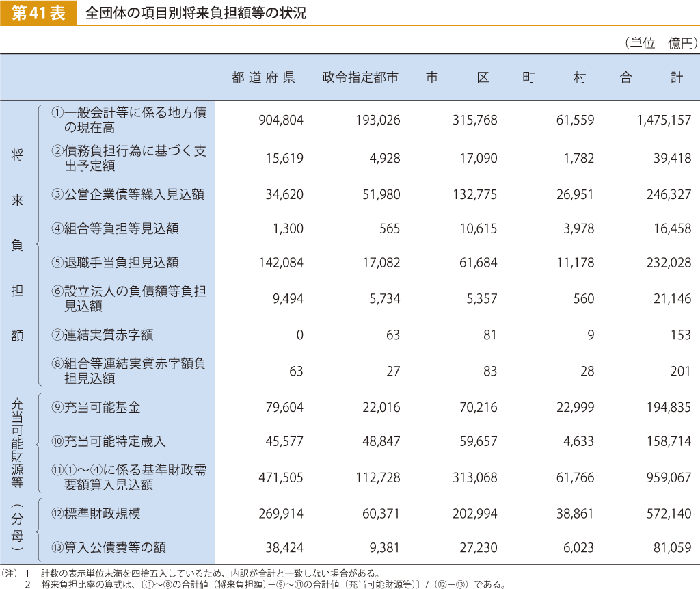Select row label ⑥設立法人の負債額等負担見込額
Image resolution: width=700 pixels, height=589 pixels.
click(129, 298)
